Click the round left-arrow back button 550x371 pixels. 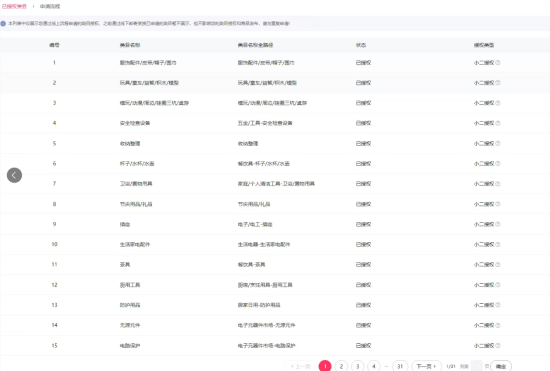(14, 175)
